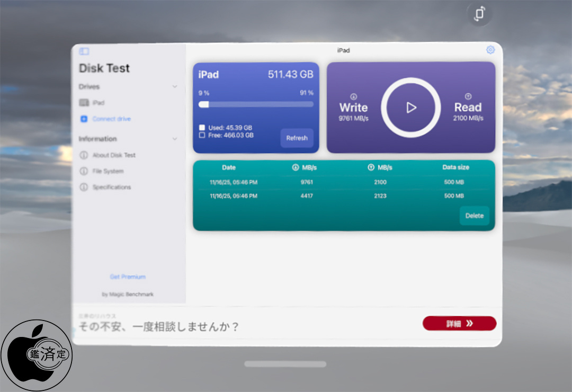Click info icon beside Specifications
The height and width of the screenshot is (392, 572).
(84, 188)
